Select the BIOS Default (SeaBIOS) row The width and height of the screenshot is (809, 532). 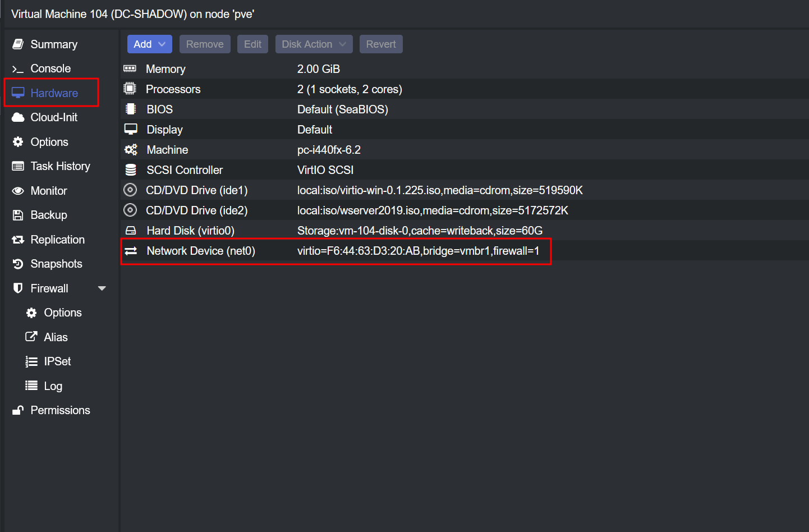click(342, 109)
